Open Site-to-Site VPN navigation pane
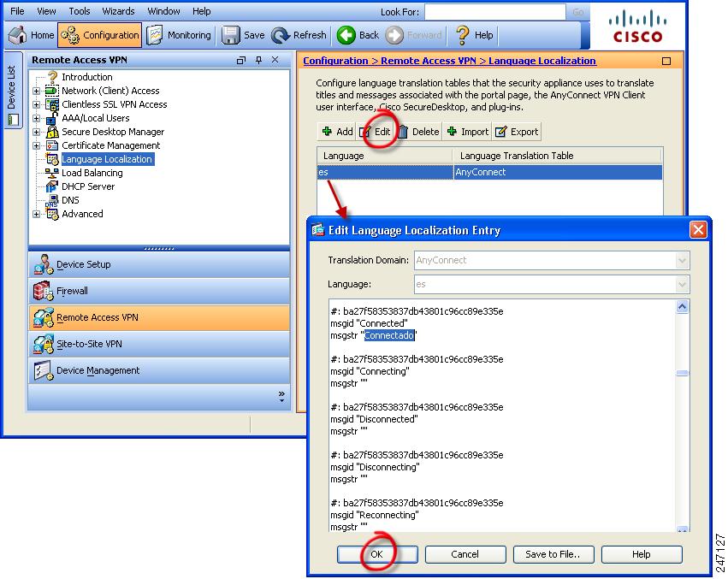Image resolution: width=728 pixels, height=579 pixels. pyautogui.click(x=159, y=344)
